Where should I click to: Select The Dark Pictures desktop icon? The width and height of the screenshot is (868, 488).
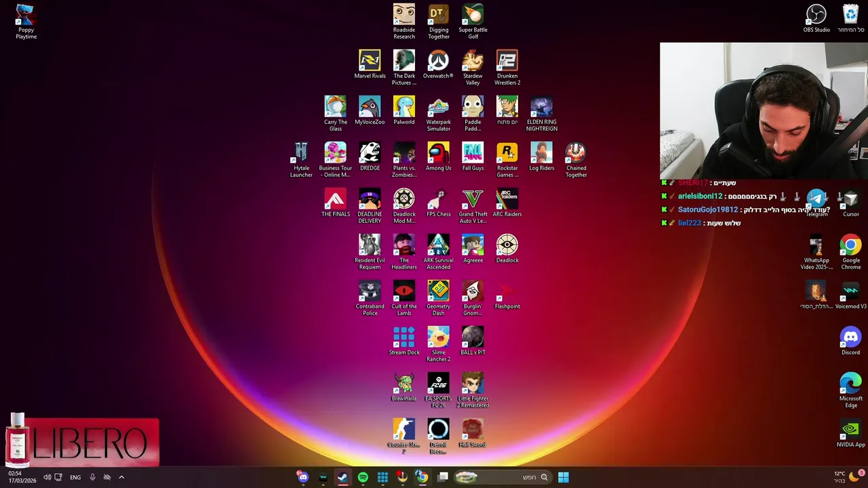point(404,68)
